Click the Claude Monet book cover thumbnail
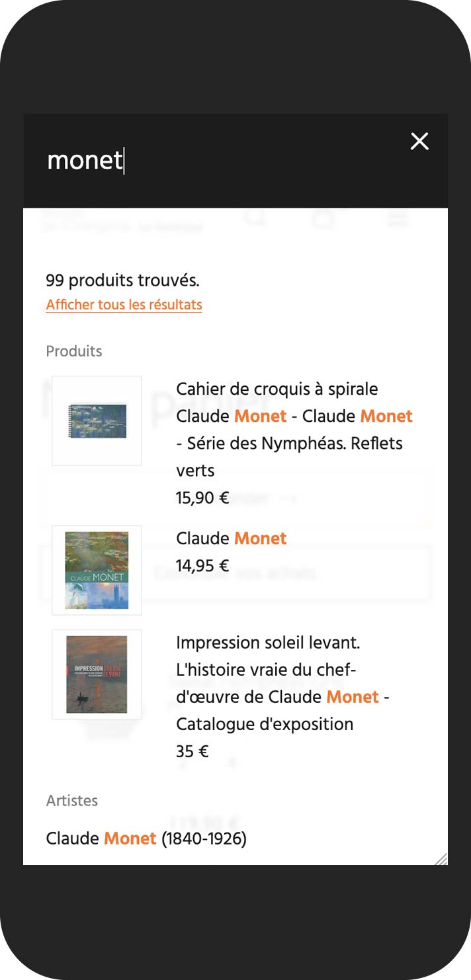The width and height of the screenshot is (471, 980). coord(97,569)
